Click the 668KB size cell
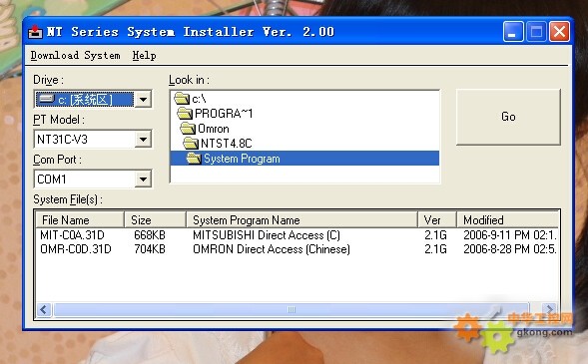 [150, 235]
